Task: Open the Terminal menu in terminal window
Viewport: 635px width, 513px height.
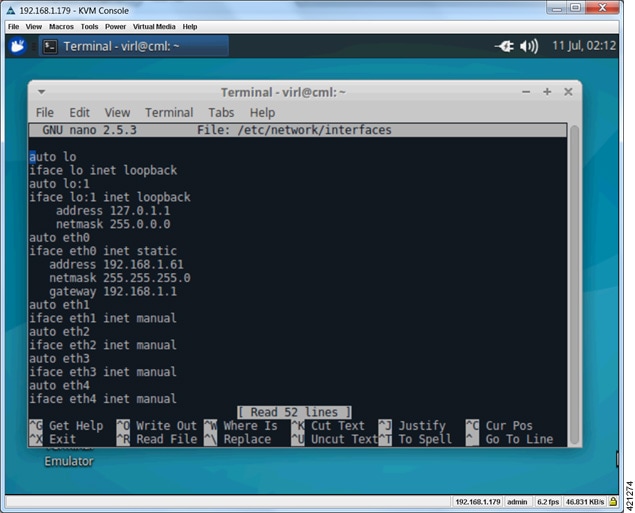Action: click(169, 112)
